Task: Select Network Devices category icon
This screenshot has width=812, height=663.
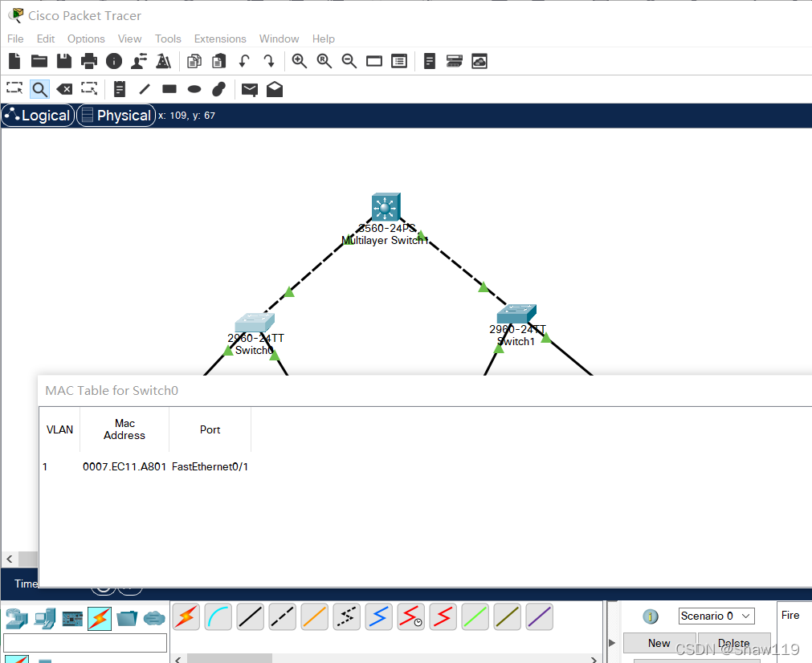Action: tap(17, 619)
